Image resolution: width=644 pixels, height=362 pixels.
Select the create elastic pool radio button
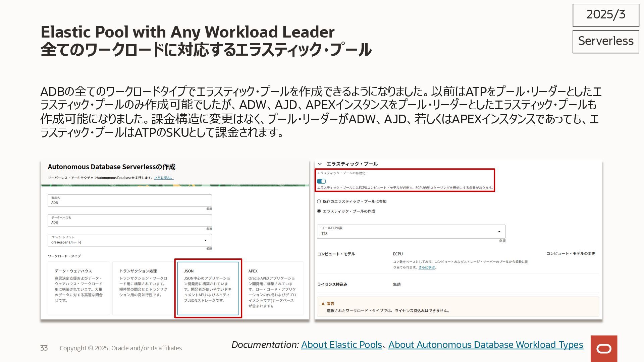tap(319, 211)
